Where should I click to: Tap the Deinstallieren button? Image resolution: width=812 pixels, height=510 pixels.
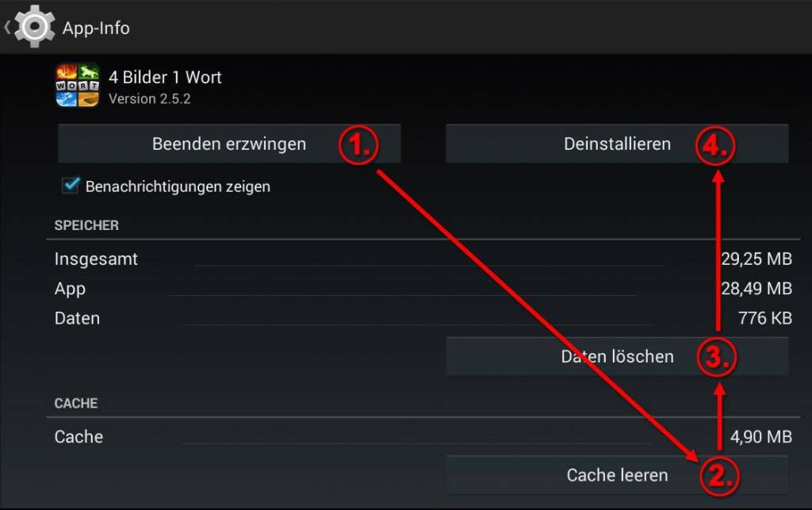[x=617, y=144]
